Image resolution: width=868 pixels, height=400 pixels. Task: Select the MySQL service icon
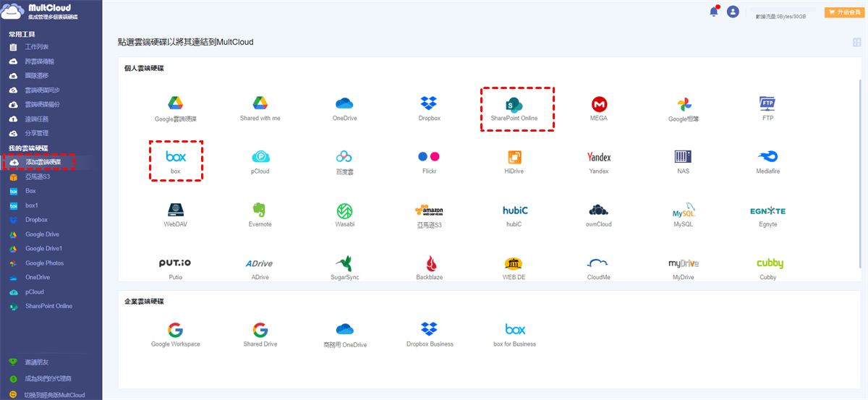point(683,210)
